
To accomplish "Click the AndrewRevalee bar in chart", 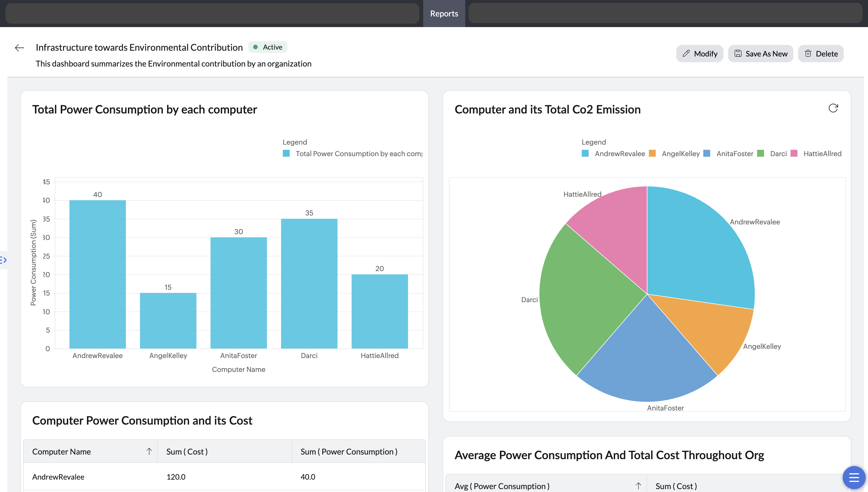I will click(x=97, y=274).
